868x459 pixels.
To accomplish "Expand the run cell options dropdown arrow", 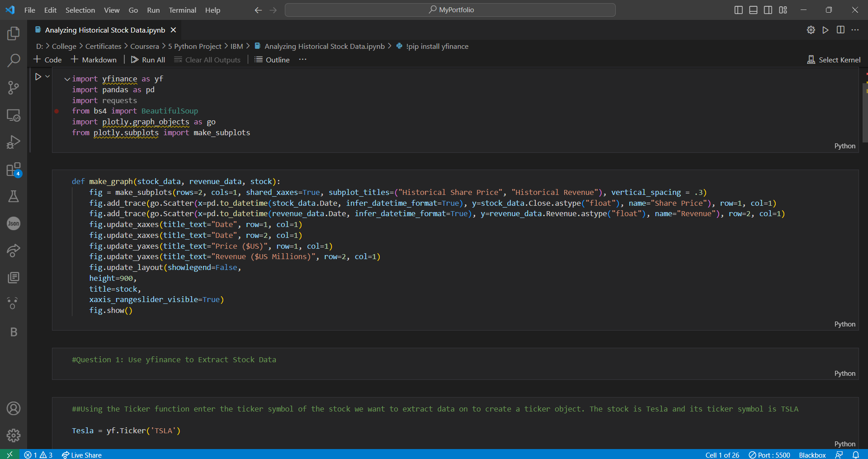I will (x=47, y=76).
